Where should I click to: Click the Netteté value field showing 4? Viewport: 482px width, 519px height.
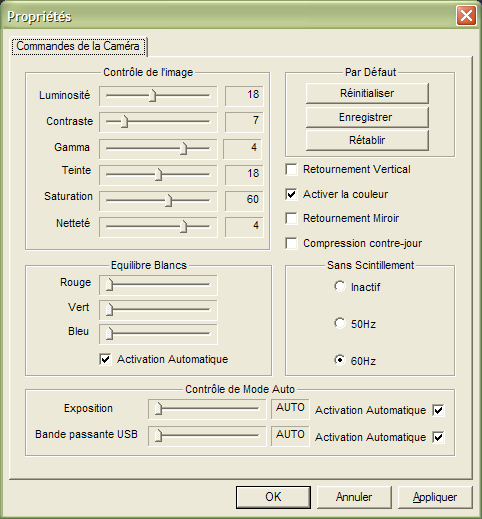pos(244,227)
